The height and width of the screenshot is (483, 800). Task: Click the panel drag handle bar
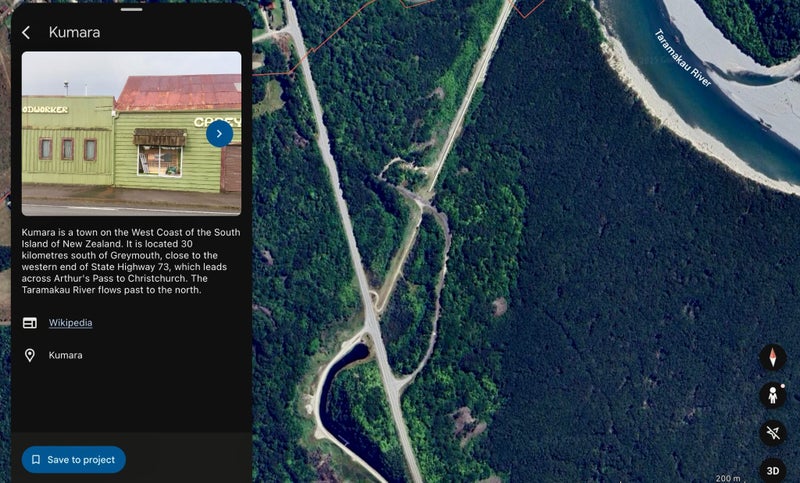tap(132, 9)
